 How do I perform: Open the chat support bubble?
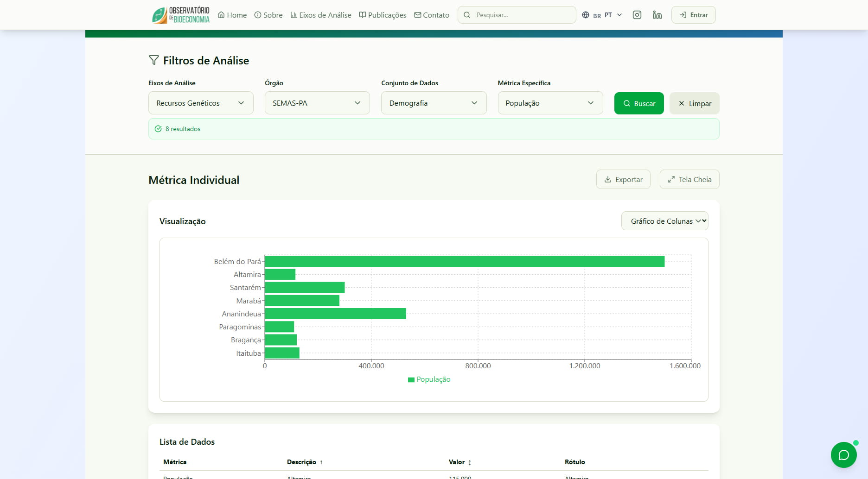[x=843, y=455]
